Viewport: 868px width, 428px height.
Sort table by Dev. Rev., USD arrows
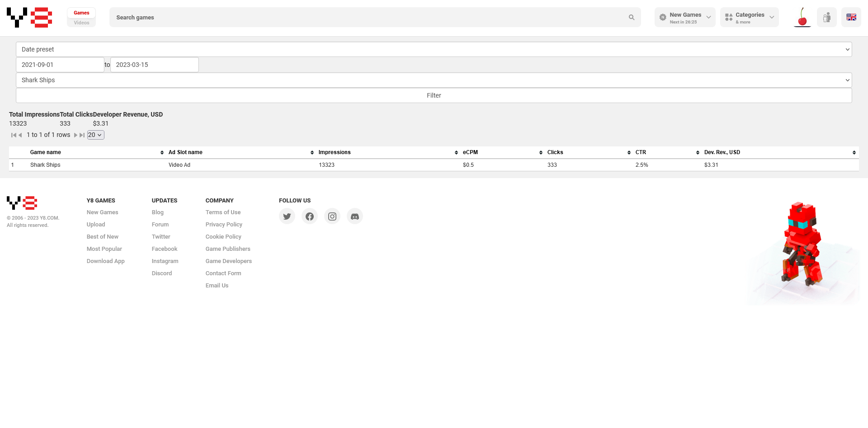click(x=854, y=153)
